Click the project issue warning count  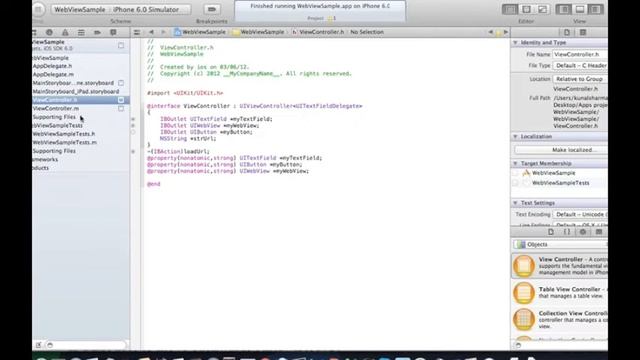pyautogui.click(x=331, y=18)
